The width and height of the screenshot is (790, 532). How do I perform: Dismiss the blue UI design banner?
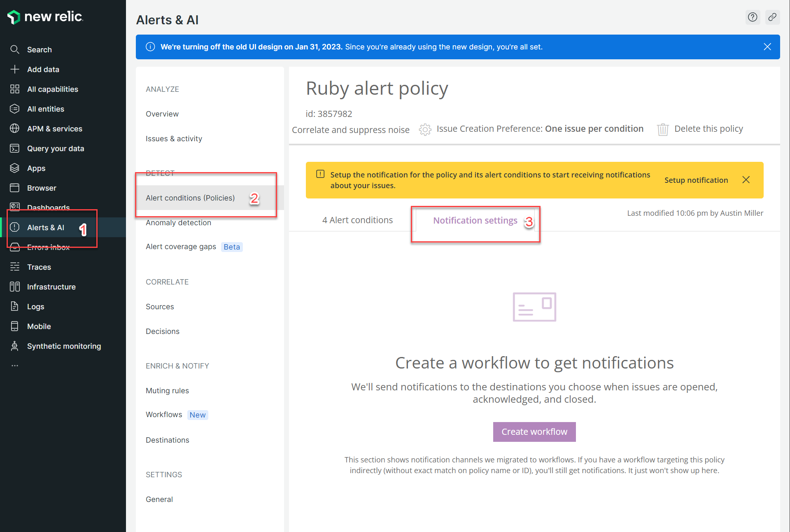767,47
